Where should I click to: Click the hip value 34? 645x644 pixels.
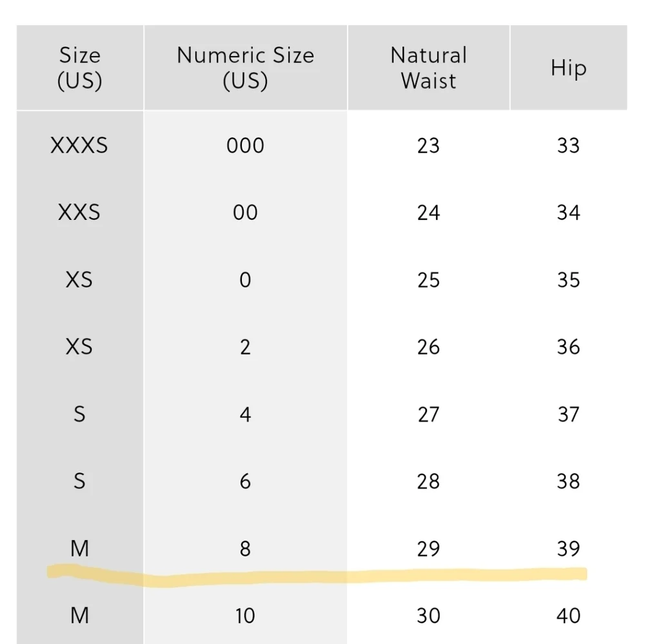[568, 213]
